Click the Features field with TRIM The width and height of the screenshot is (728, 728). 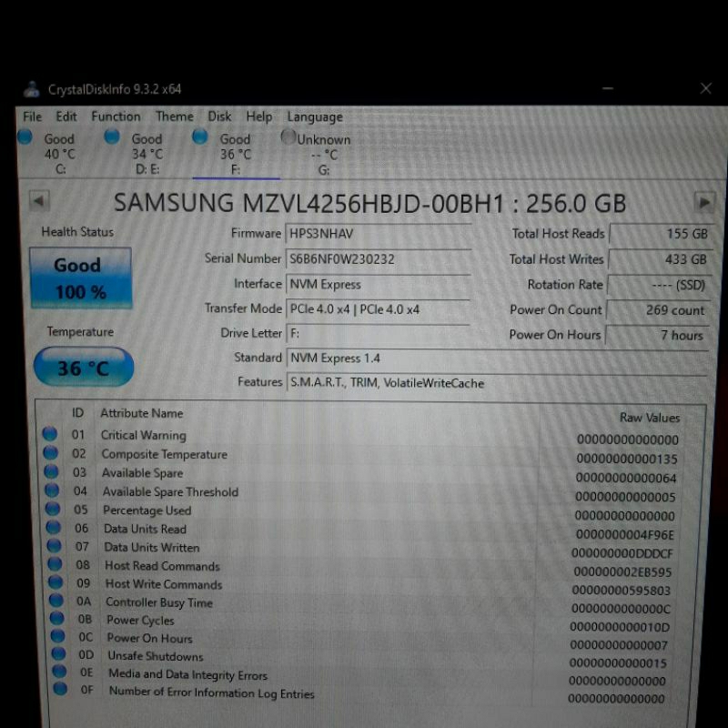pyautogui.click(x=497, y=382)
